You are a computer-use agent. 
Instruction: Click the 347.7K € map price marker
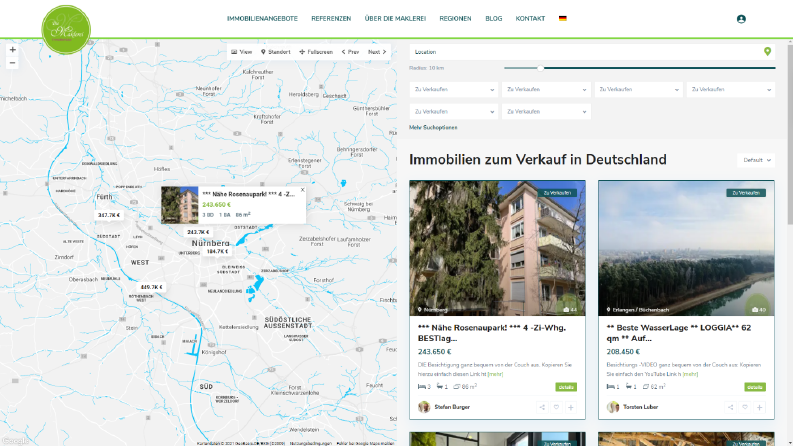[109, 215]
